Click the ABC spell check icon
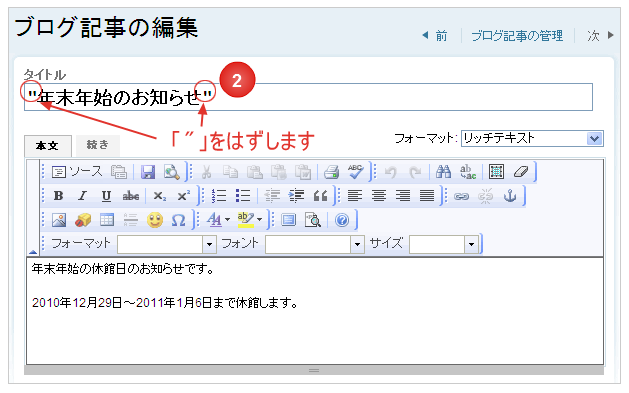629x393 pixels. point(355,172)
